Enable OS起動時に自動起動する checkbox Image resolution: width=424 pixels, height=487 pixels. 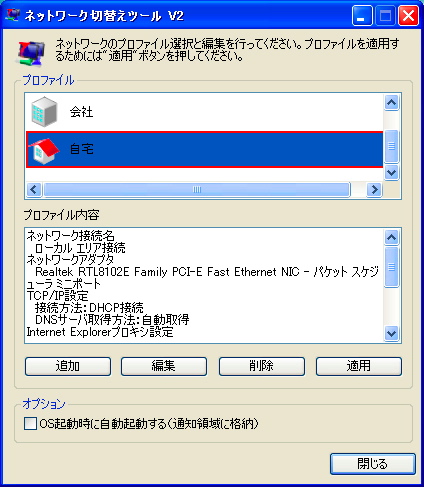pyautogui.click(x=30, y=424)
